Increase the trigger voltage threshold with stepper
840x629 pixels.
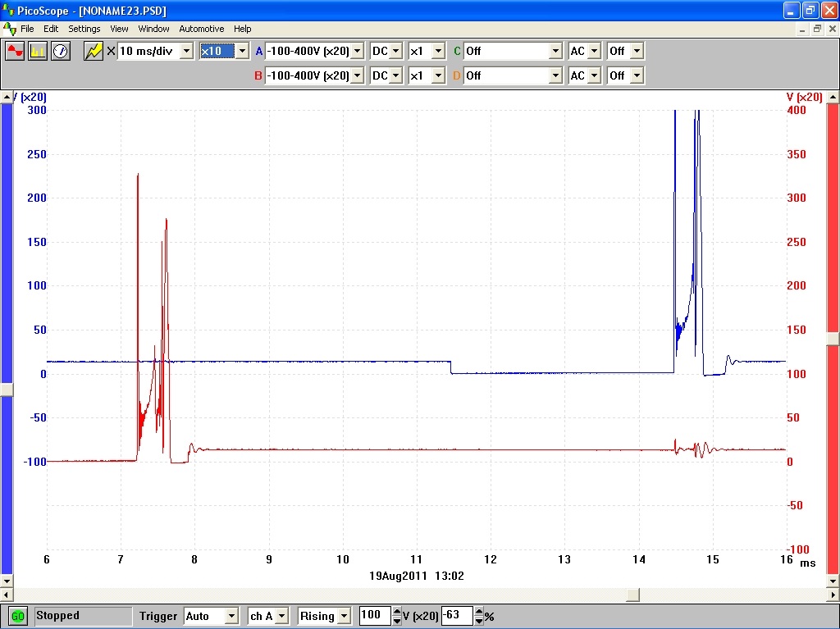coord(397,612)
